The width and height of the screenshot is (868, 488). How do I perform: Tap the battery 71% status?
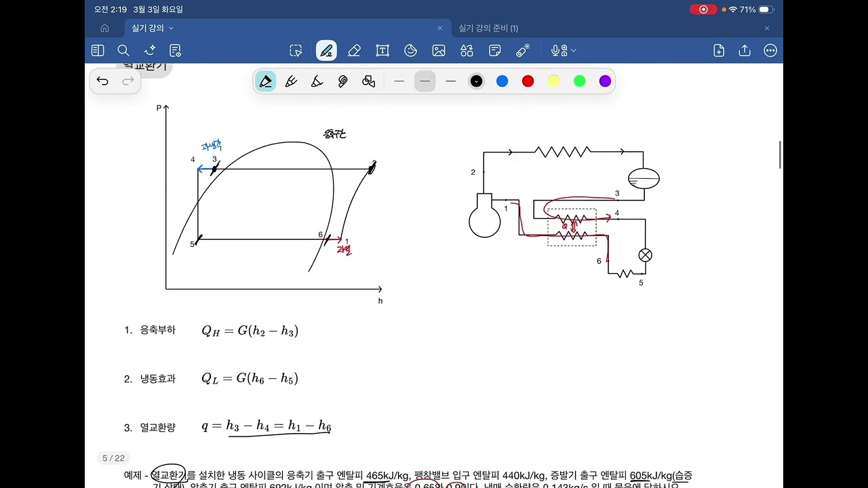point(755,9)
